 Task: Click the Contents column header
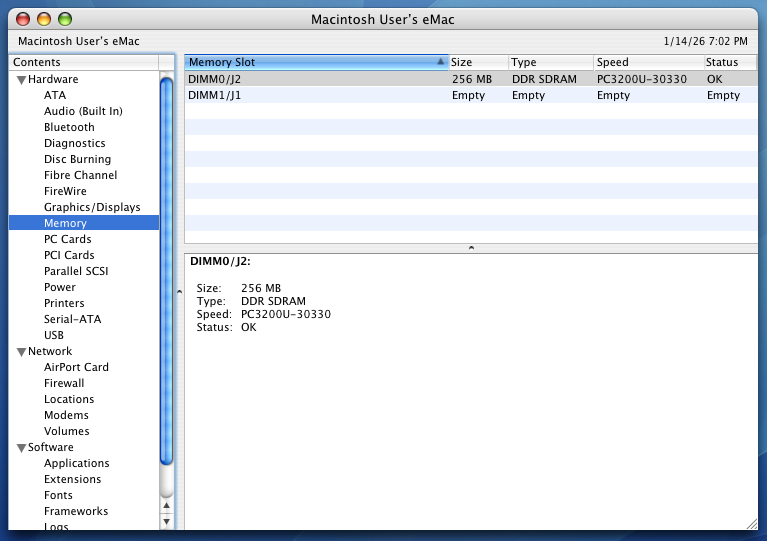[x=84, y=62]
